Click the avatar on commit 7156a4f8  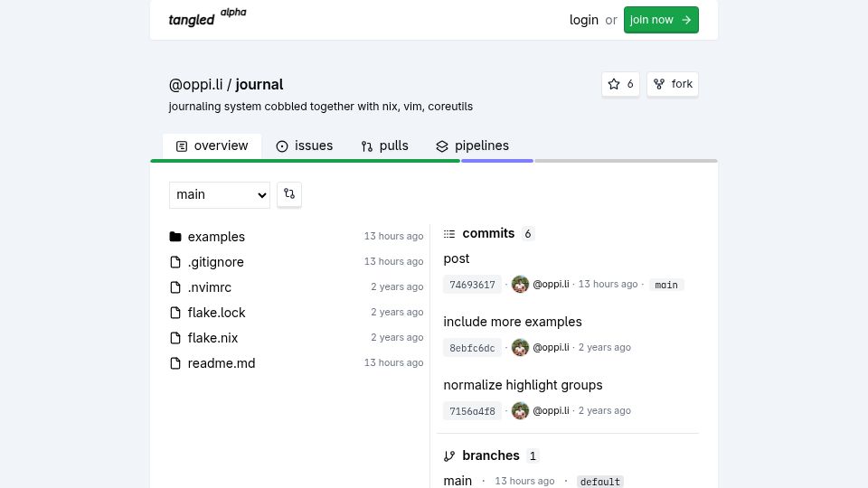[x=521, y=410]
